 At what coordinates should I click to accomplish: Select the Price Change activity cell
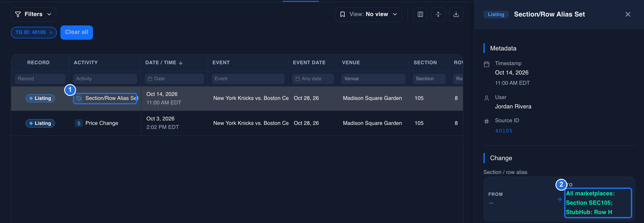105,123
